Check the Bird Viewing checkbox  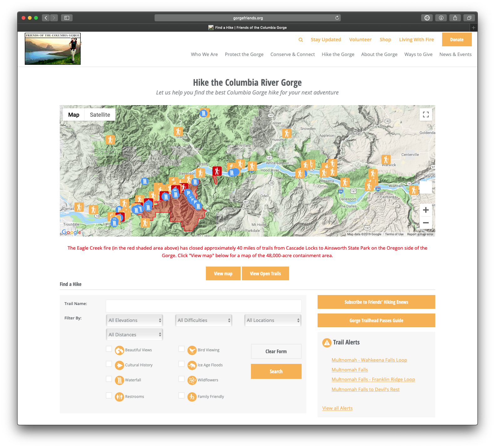coord(181,349)
